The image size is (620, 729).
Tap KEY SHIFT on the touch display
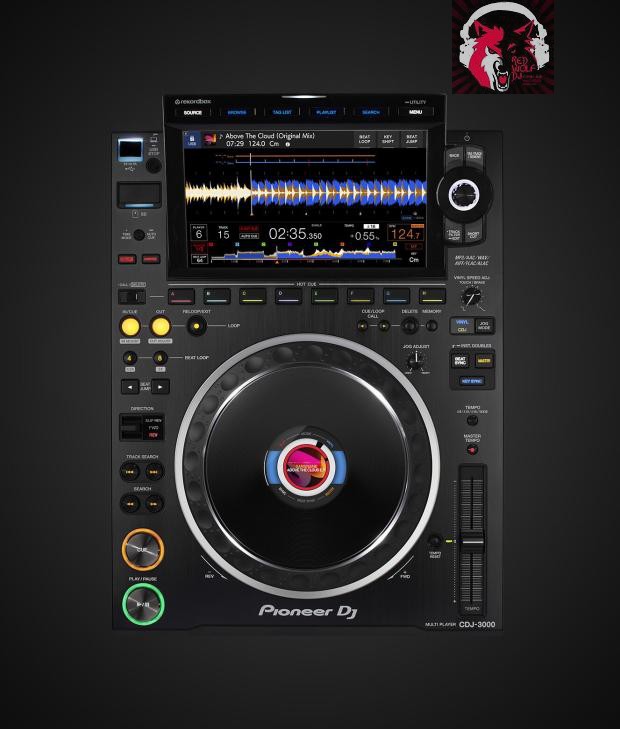388,139
